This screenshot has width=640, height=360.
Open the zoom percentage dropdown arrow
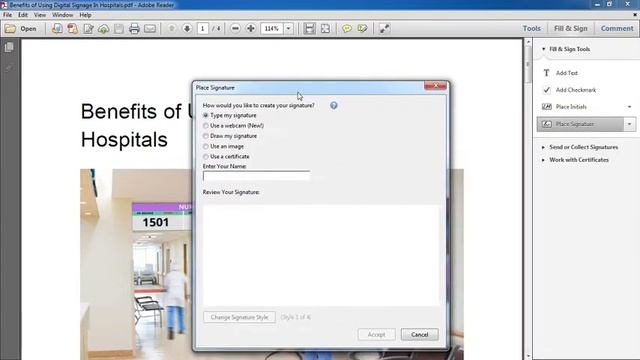[x=288, y=29]
